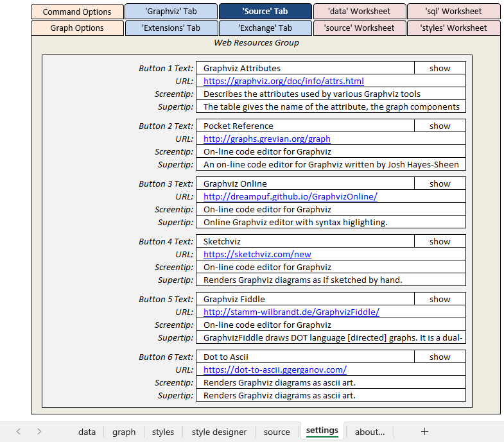
Task: Open the sketchviz.com/new link
Action: 257,255
